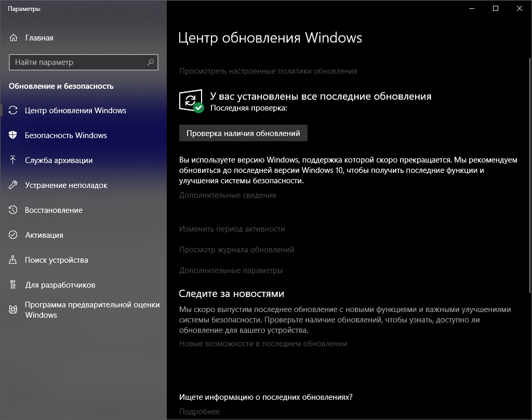532x420 pixels.
Task: Click the Проверка наличия обновлений button
Action: pyautogui.click(x=243, y=133)
